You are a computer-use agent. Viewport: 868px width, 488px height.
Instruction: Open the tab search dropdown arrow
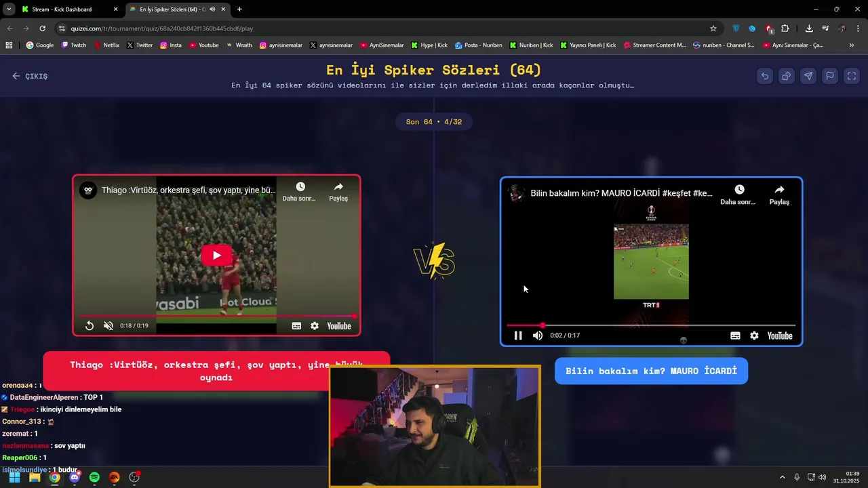[x=8, y=9]
